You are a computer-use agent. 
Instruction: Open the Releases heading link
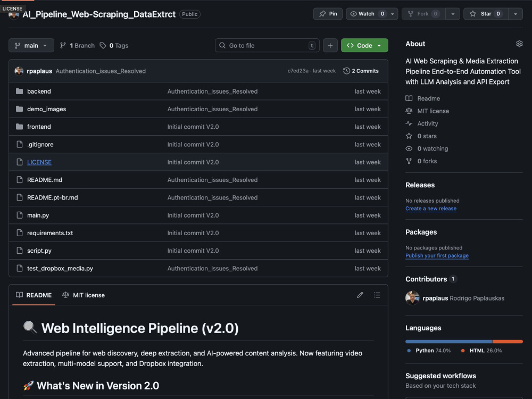[420, 185]
